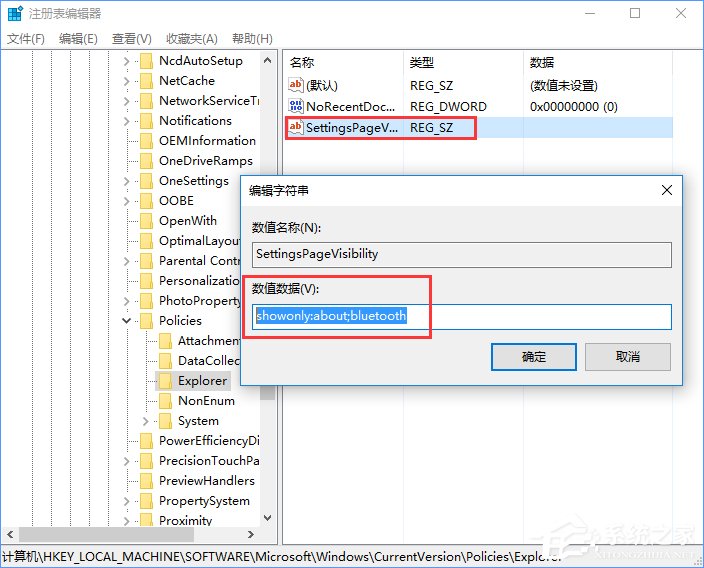Screen dimensions: 704x568
Task: Click the REG_DWORD type cell
Action: tap(448, 106)
